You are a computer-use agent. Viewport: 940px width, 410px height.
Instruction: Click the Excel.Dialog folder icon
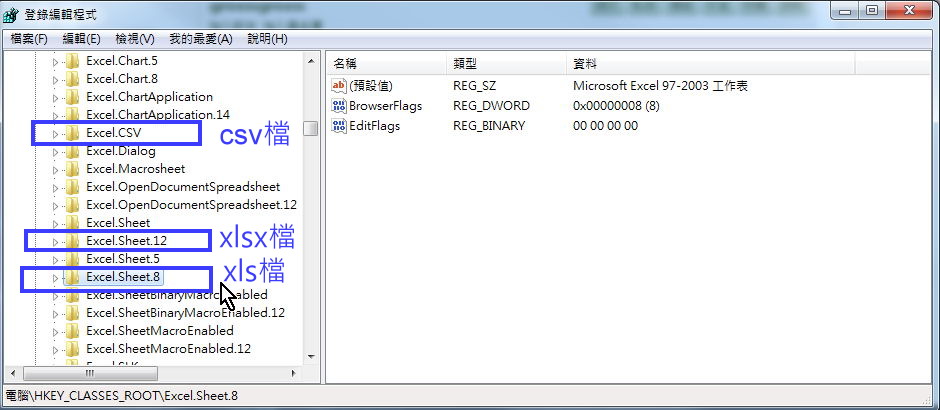coord(72,151)
